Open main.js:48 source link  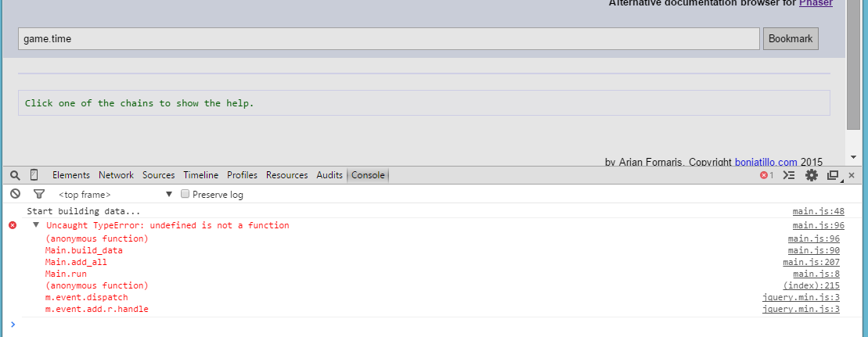819,211
